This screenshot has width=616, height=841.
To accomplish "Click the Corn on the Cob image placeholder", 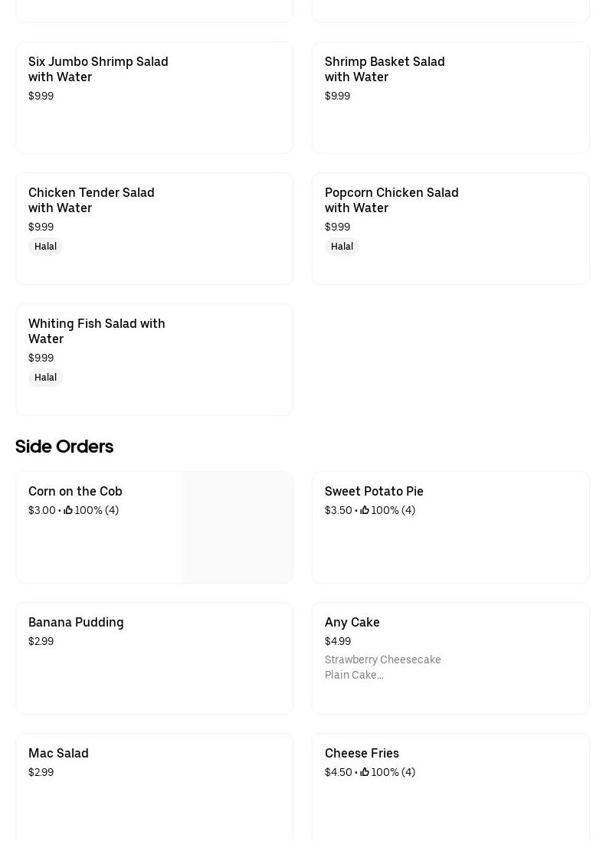I will click(x=237, y=527).
